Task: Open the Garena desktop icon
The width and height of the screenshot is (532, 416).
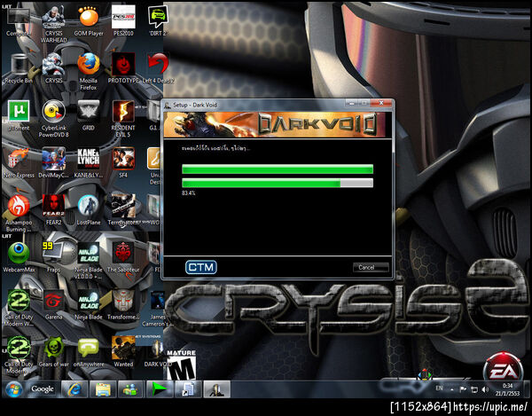Action: [x=53, y=305]
